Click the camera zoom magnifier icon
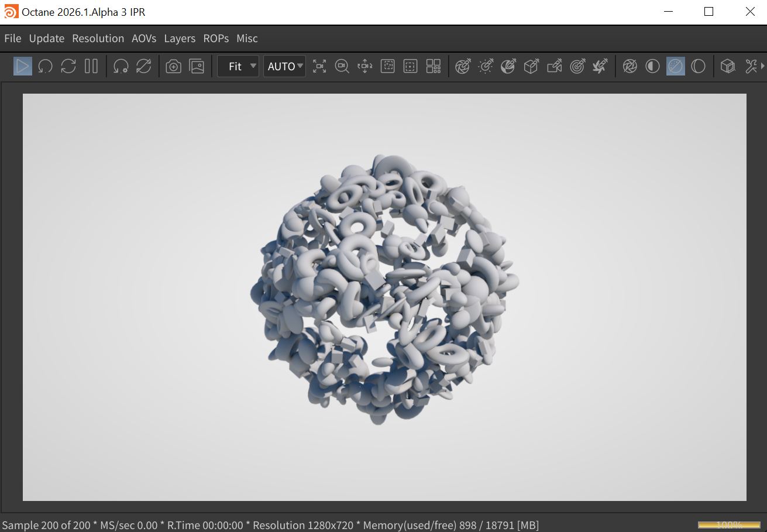 [342, 66]
